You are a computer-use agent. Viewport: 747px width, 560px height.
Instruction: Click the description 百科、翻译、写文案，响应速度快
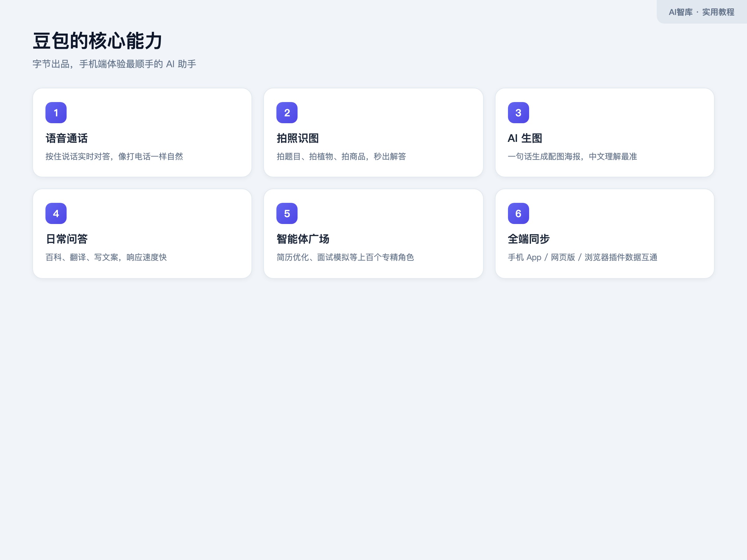pyautogui.click(x=106, y=257)
